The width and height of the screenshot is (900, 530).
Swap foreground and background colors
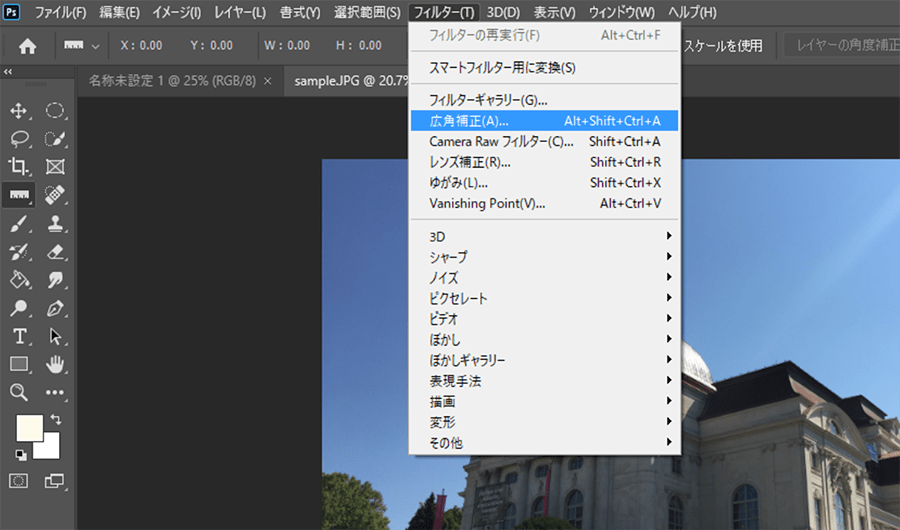point(56,420)
